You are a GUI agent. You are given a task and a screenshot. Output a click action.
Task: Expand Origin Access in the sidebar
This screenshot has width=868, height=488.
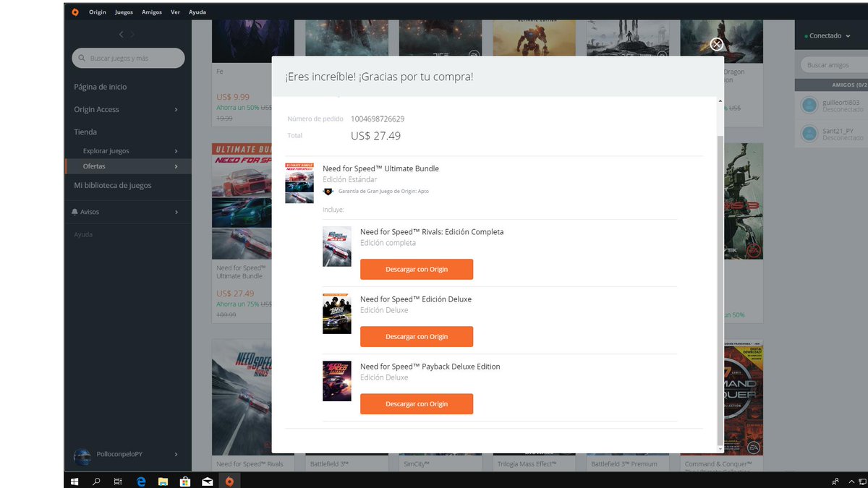coord(176,110)
